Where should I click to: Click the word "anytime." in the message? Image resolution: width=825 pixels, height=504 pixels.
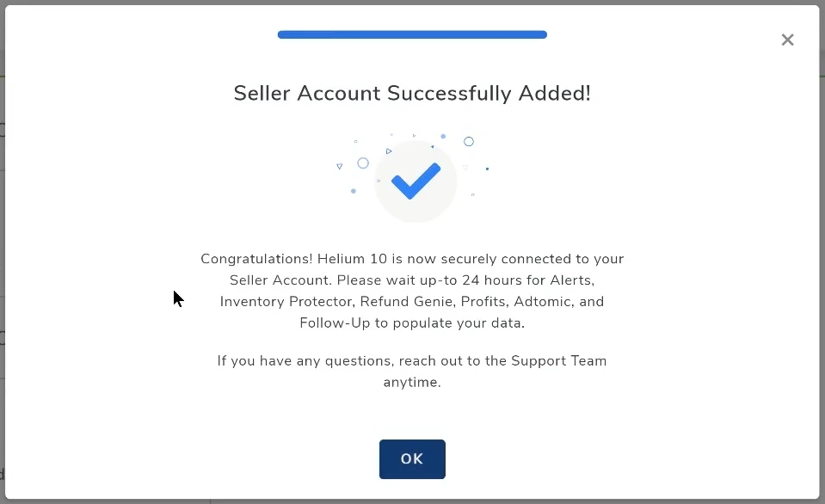(x=412, y=383)
